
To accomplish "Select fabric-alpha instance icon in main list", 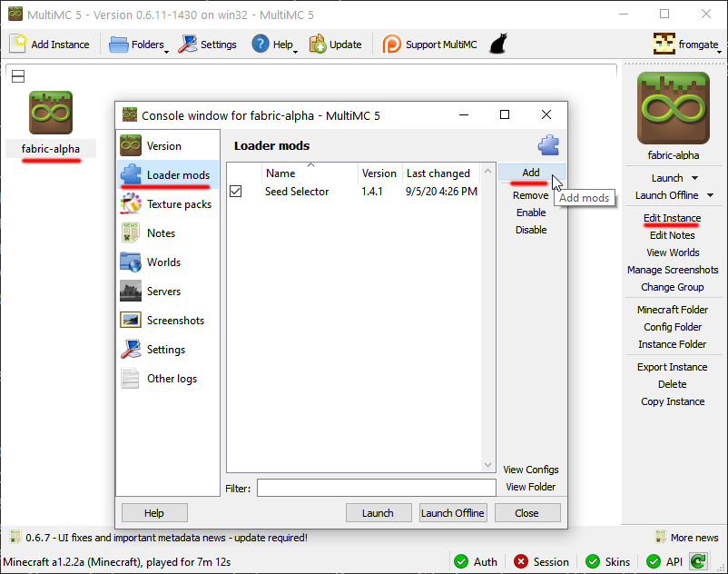I will pyautogui.click(x=51, y=114).
